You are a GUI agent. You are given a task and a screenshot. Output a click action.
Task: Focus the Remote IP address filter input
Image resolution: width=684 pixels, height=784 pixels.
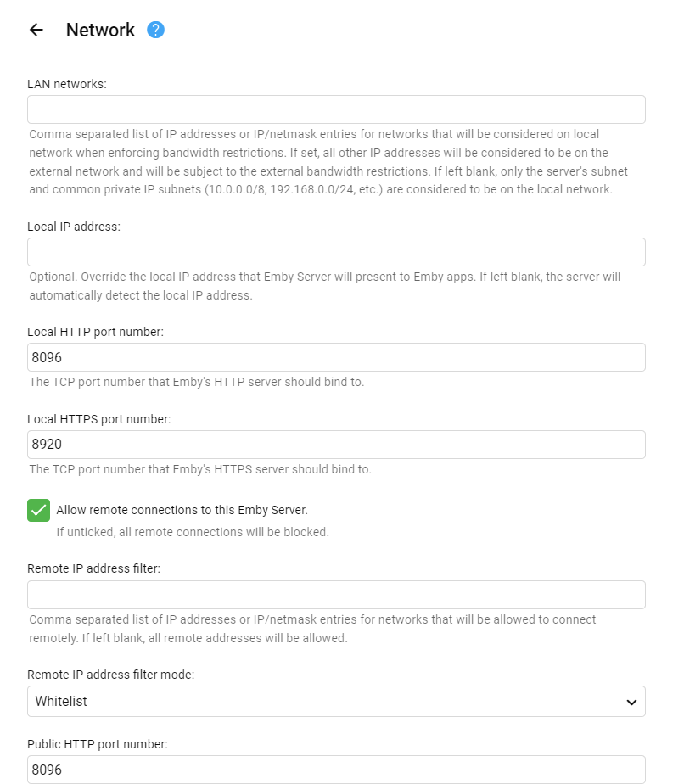(336, 595)
